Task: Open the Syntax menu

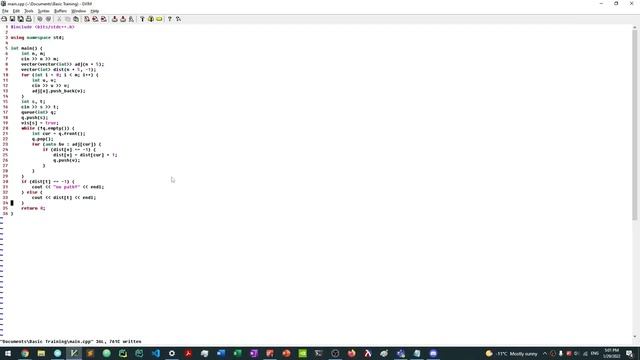Action: tap(43, 11)
